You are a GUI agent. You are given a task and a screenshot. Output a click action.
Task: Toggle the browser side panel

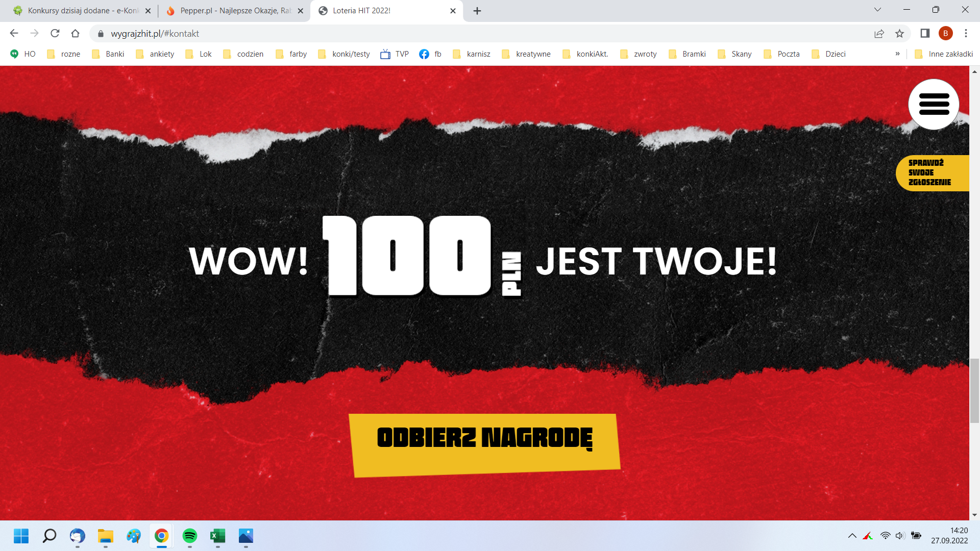(924, 34)
